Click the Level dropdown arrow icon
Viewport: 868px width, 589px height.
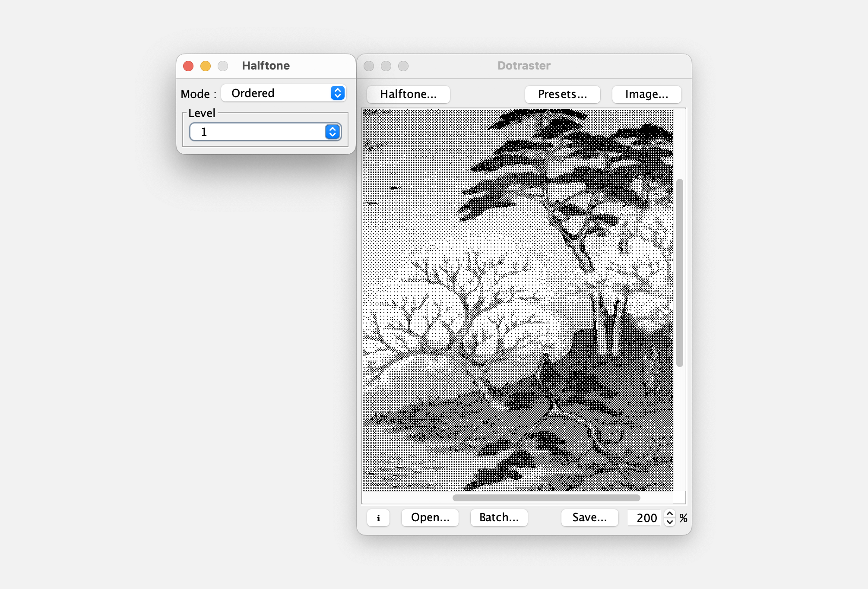[333, 132]
